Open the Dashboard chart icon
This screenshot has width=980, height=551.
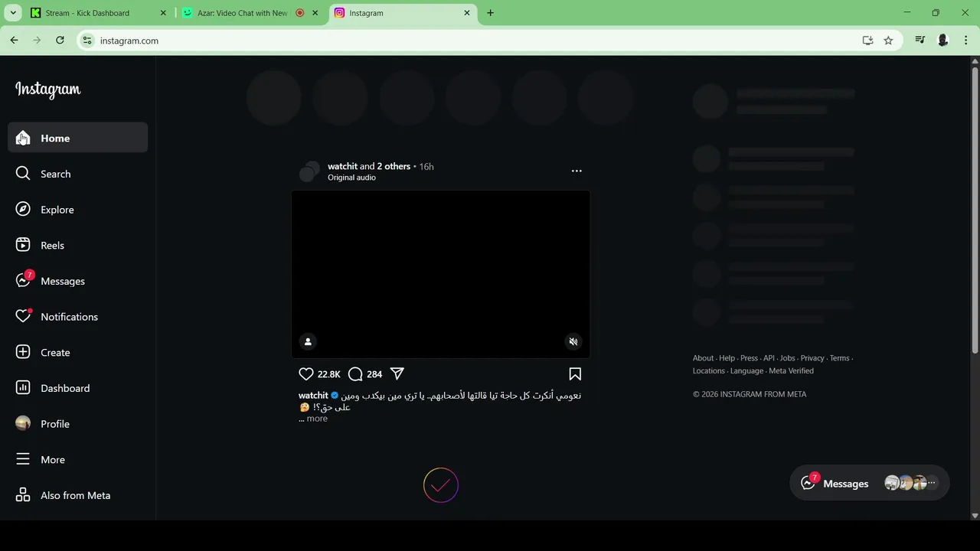click(23, 388)
